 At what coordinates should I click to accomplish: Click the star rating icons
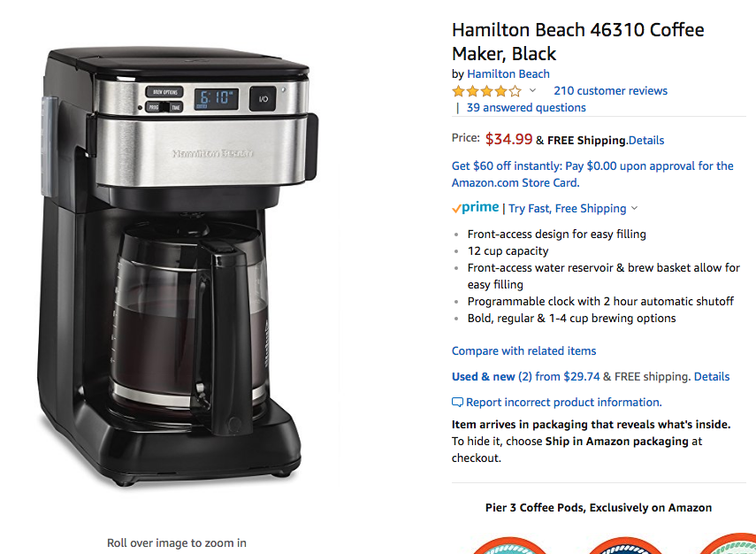[x=486, y=91]
